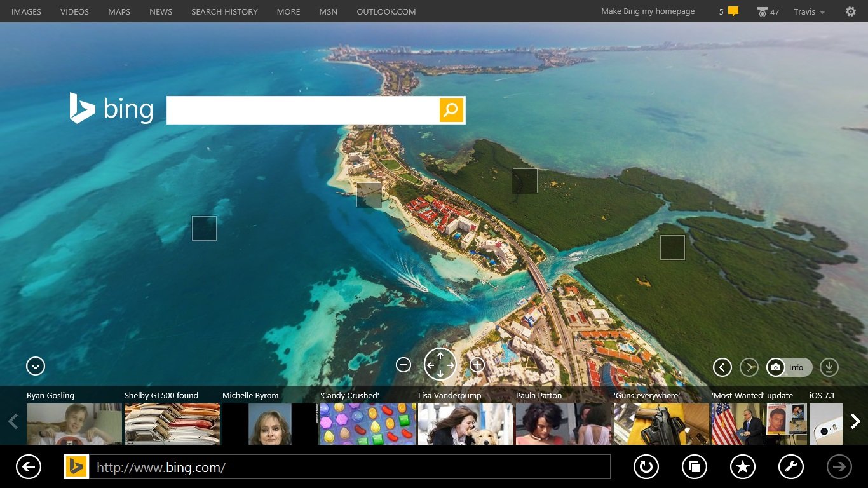Open MAPS in top navigation

click(x=119, y=11)
